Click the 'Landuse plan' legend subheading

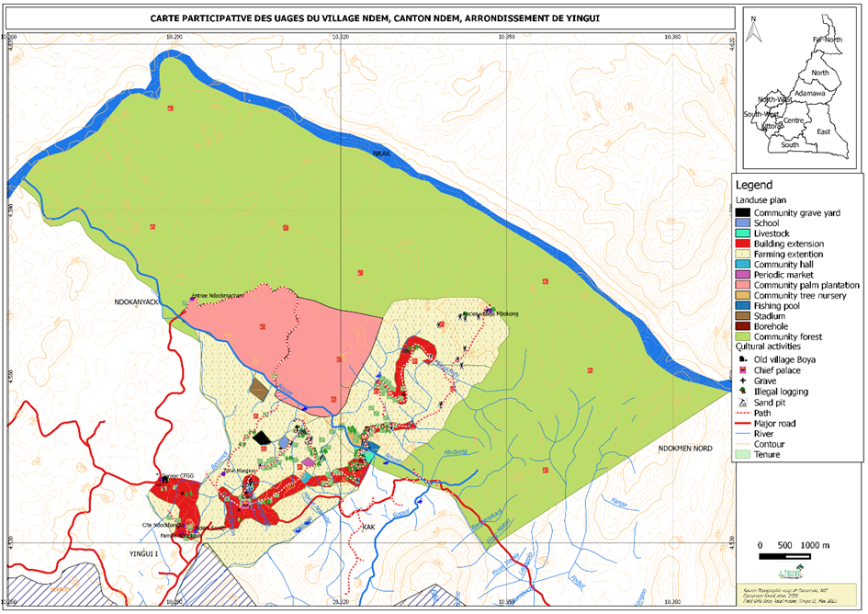761,200
